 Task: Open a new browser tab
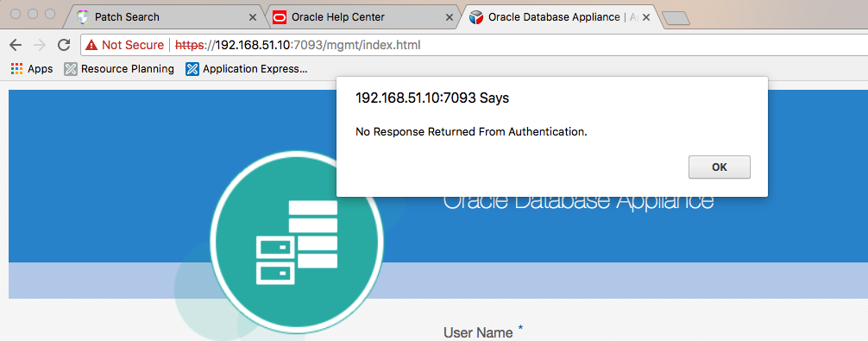676,18
